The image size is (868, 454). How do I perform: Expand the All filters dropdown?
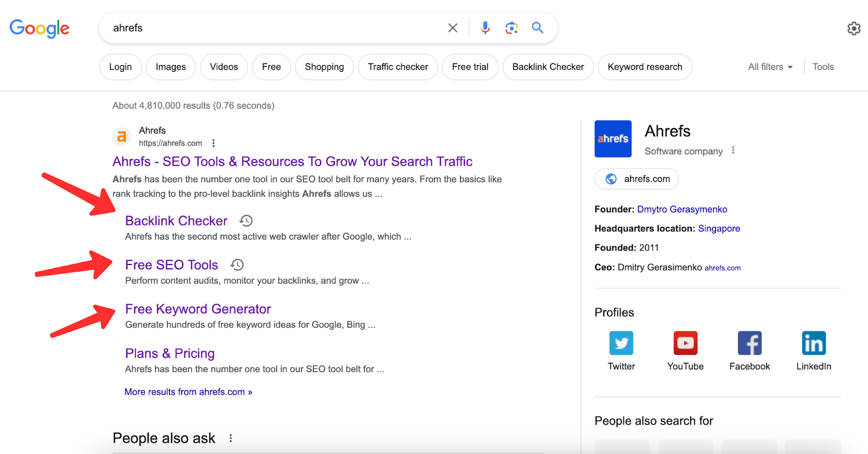point(770,67)
